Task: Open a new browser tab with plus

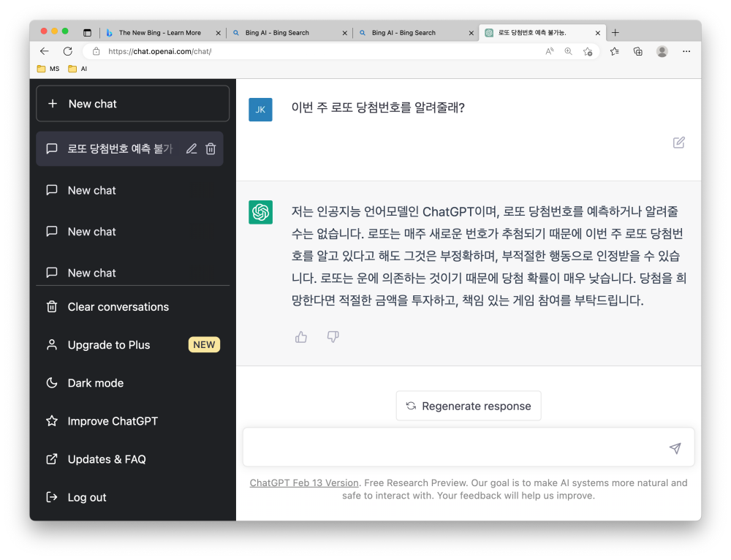Action: point(616,33)
